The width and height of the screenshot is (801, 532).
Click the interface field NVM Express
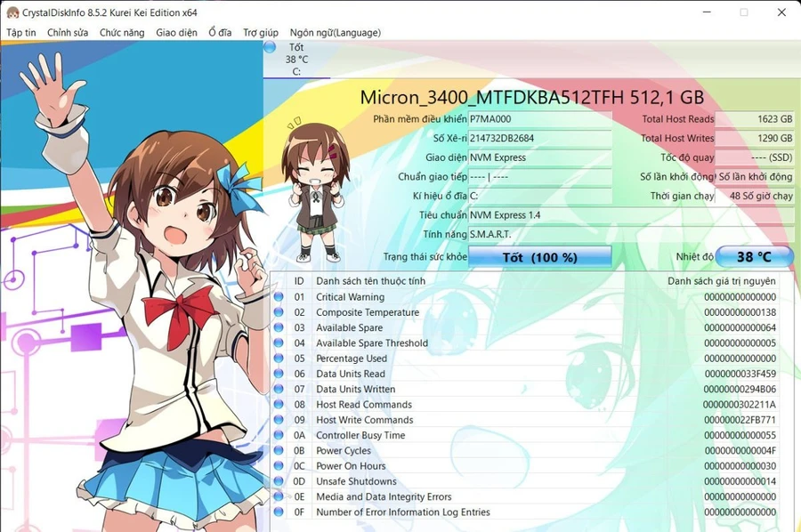(540, 157)
